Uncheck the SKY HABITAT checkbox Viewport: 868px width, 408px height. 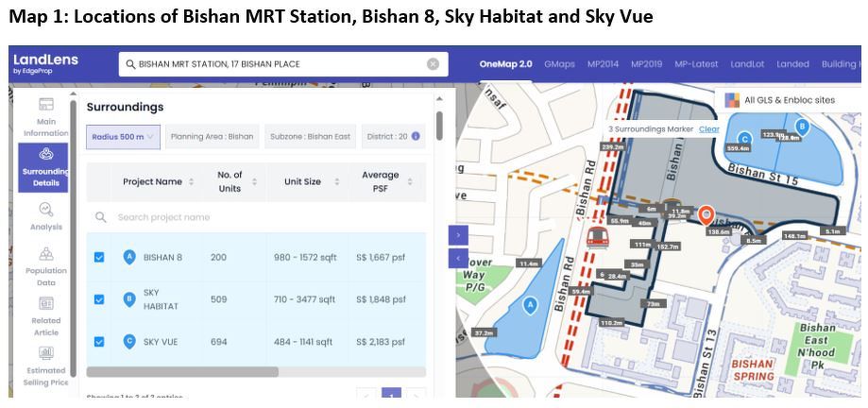99,299
